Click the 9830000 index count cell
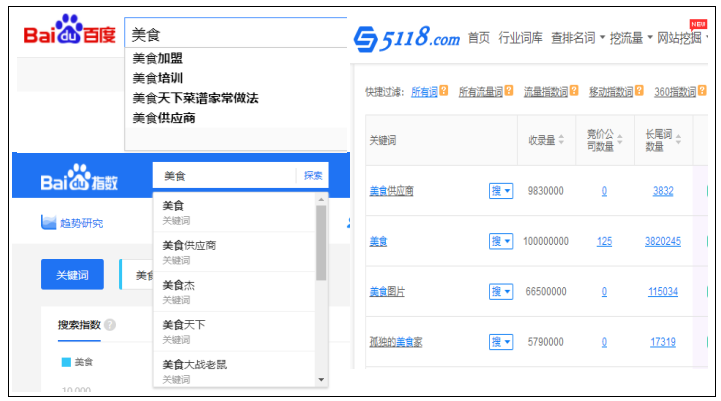Image resolution: width=721 pixels, height=401 pixels. [545, 191]
